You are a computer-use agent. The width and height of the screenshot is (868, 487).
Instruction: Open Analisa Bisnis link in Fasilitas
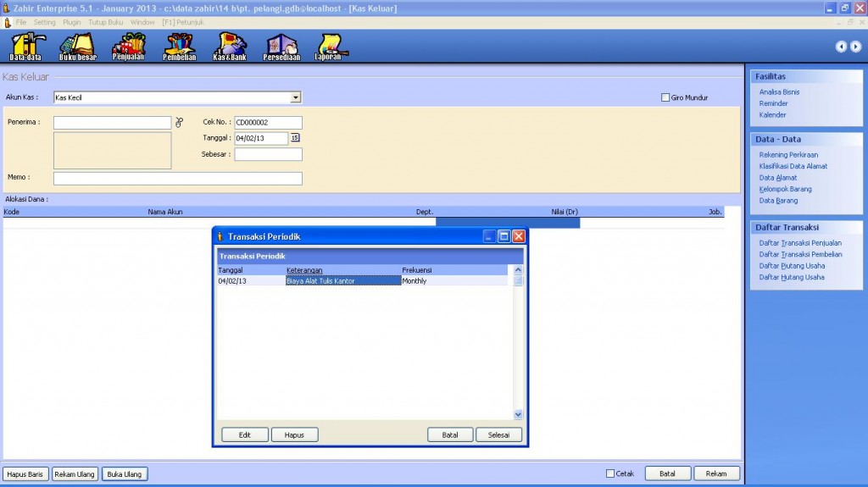(779, 91)
